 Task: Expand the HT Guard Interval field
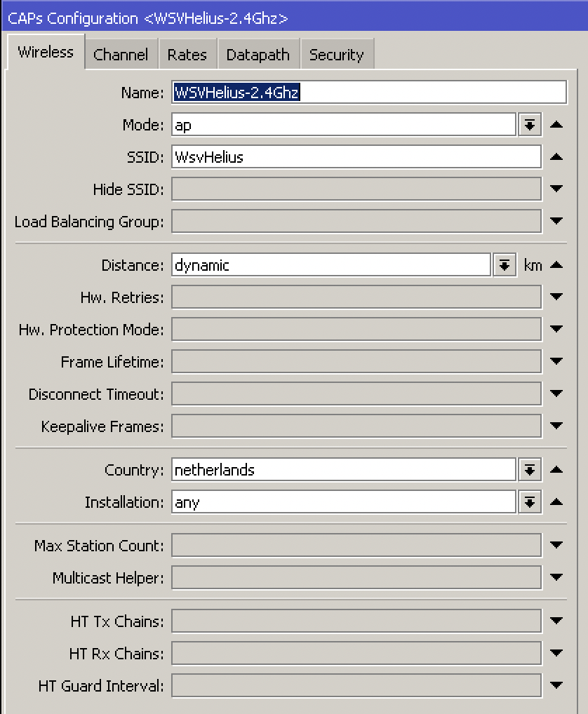click(556, 685)
